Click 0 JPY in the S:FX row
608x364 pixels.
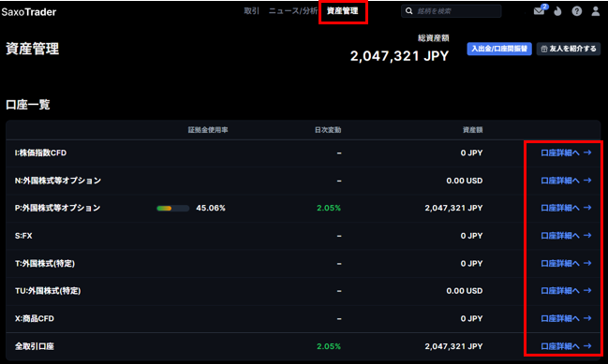coord(471,236)
